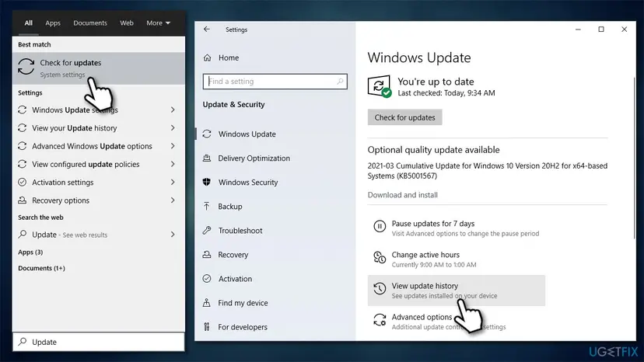This screenshot has width=644, height=362.
Task: Click the search magnifier in Find a setting
Action: tap(340, 82)
